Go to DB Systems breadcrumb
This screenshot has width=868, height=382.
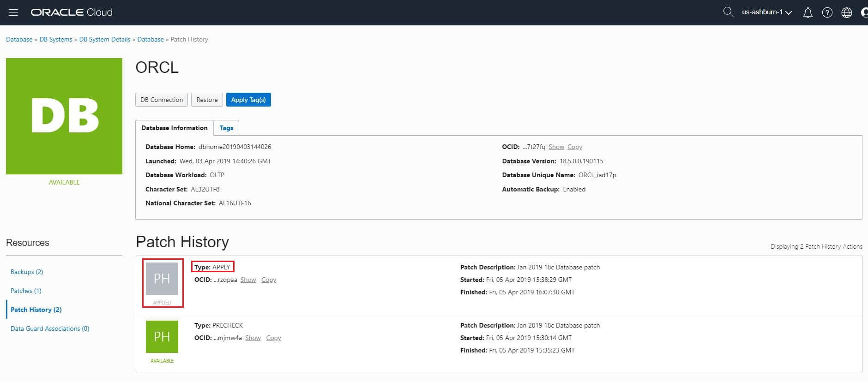tap(56, 39)
